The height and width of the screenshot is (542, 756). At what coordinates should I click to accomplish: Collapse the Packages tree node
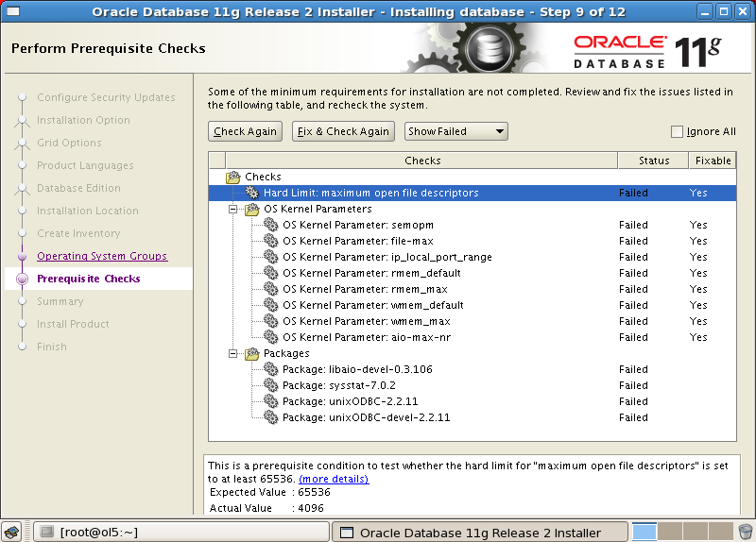tap(232, 354)
